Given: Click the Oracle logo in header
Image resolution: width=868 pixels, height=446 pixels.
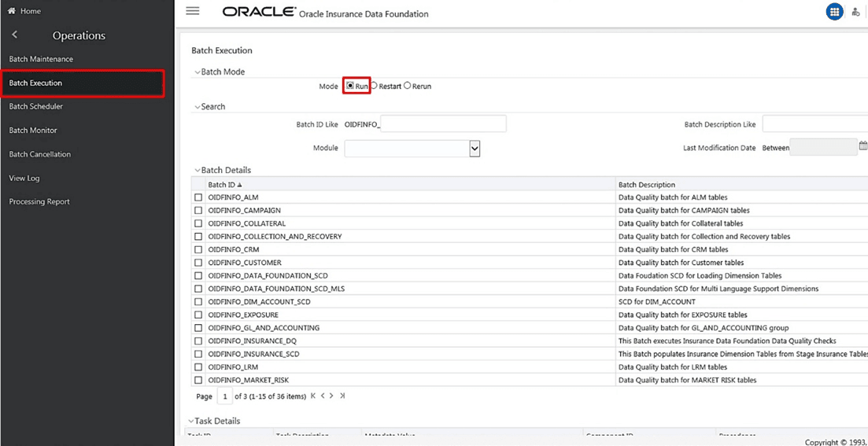Looking at the screenshot, I should (259, 12).
